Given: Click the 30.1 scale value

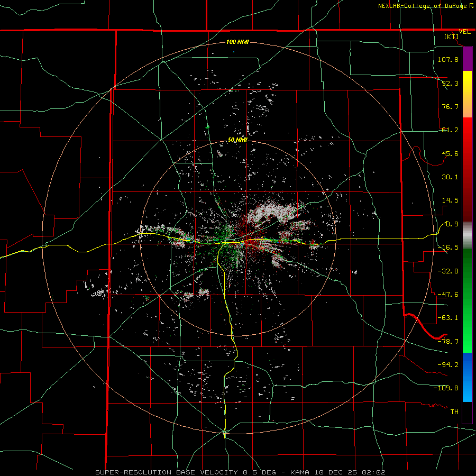Looking at the screenshot, I should (x=450, y=177).
